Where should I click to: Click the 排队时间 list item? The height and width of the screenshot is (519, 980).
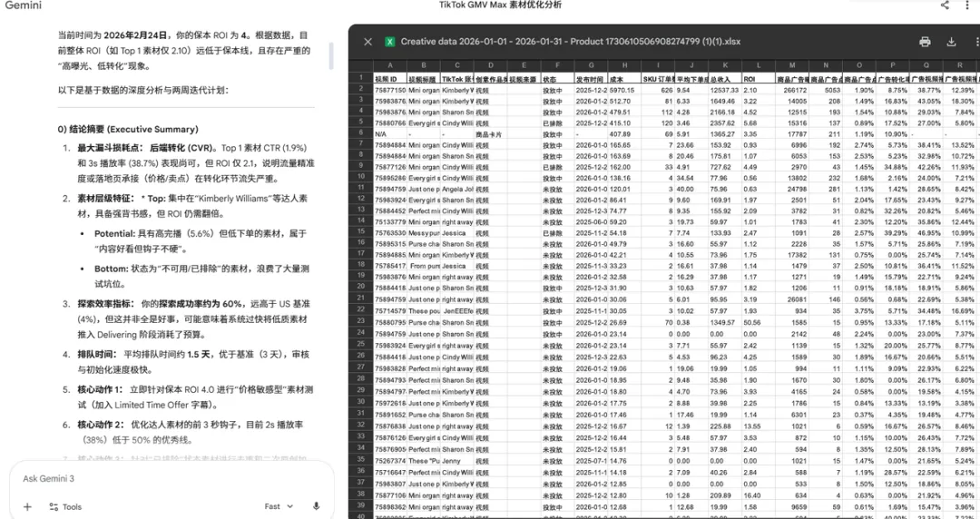tap(194, 362)
